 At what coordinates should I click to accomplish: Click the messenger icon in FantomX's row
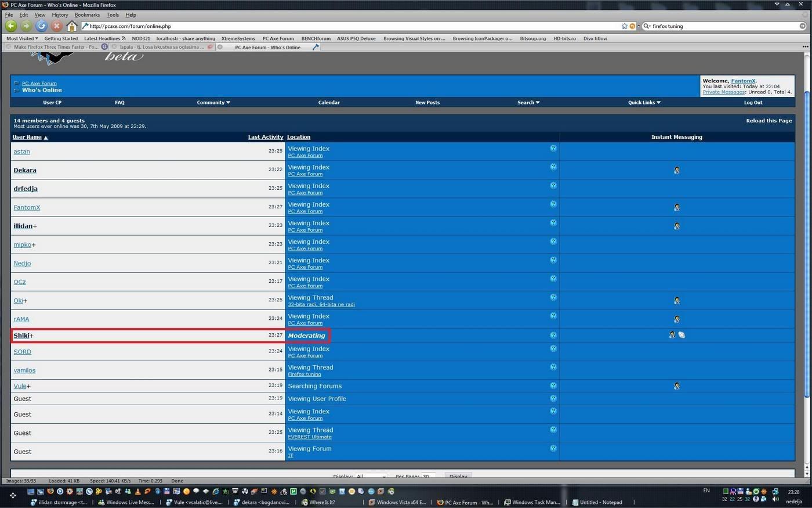coord(677,207)
